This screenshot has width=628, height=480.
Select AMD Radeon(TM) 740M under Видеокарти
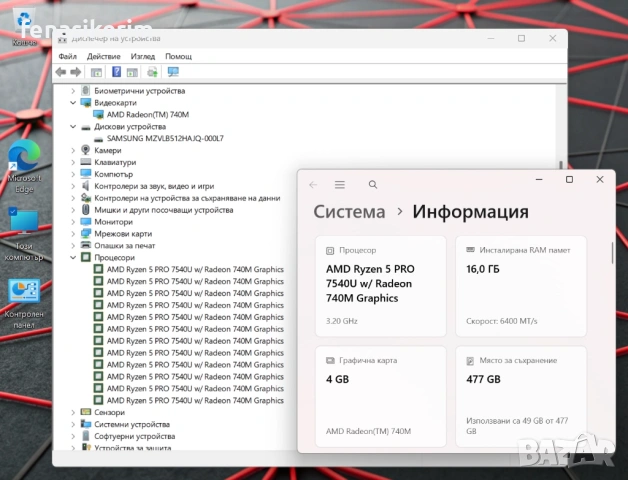click(x=147, y=115)
